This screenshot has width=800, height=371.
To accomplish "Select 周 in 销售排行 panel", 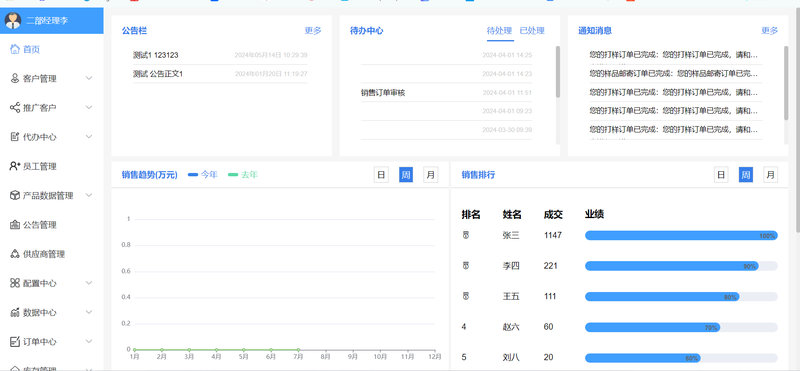I will tap(746, 175).
